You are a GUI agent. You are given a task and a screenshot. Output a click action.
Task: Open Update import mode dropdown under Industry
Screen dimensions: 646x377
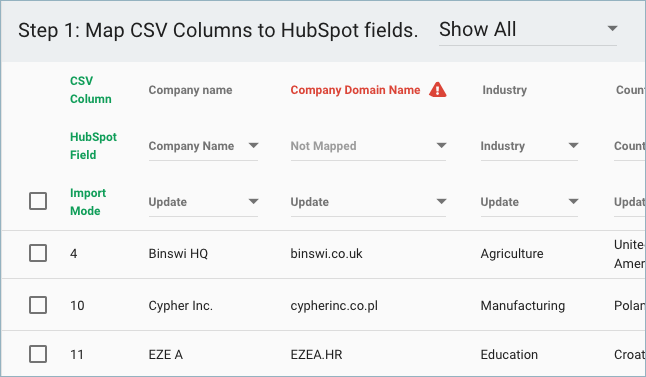[x=529, y=202]
